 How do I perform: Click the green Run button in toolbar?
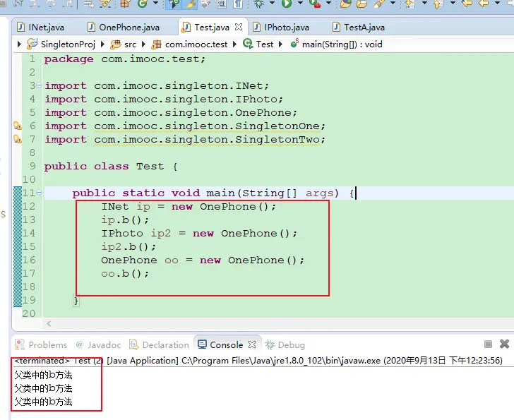click(x=287, y=4)
